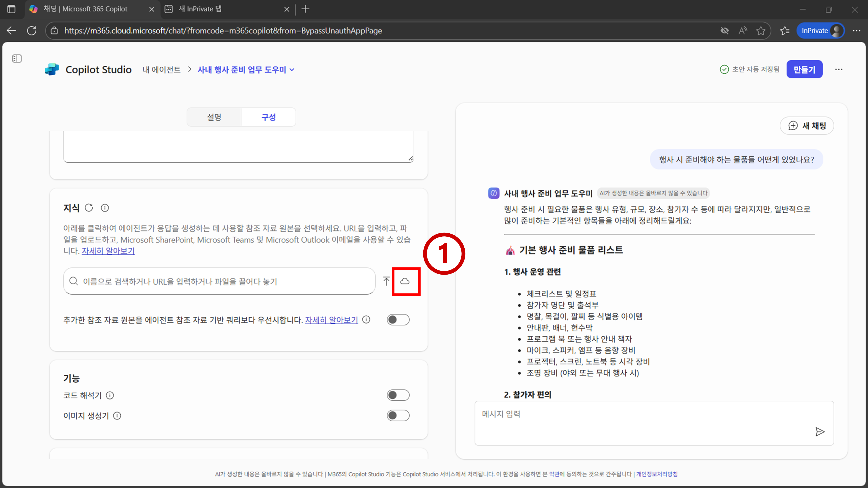Click the knowledge source search field
Viewport: 868px width, 488px height.
219,281
